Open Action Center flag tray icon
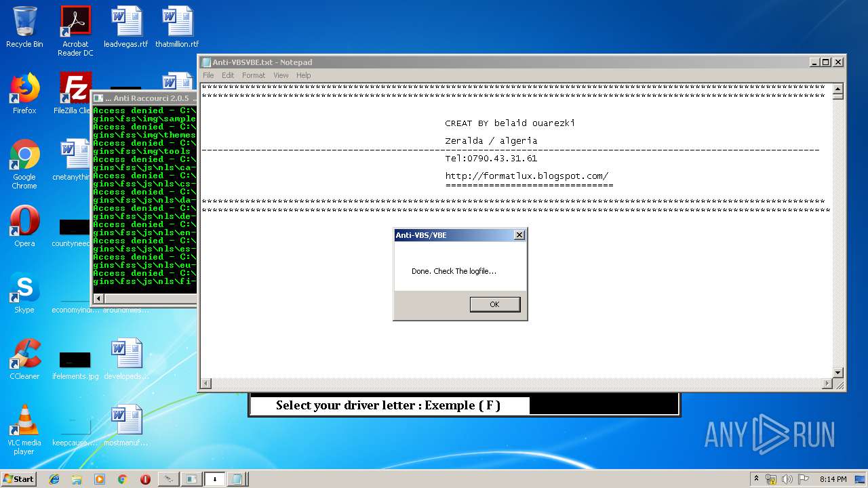Image resolution: width=868 pixels, height=488 pixels. coord(804,479)
